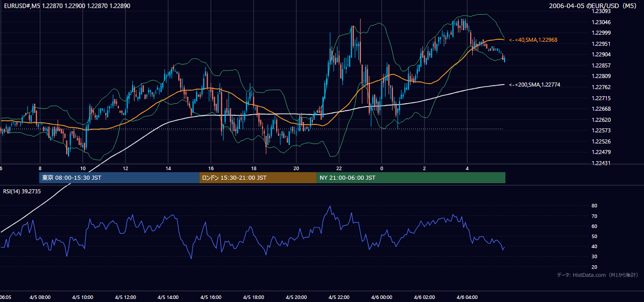The width and height of the screenshot is (644, 302).
Task: Click price axis value 1.23046
Action: pyautogui.click(x=601, y=22)
